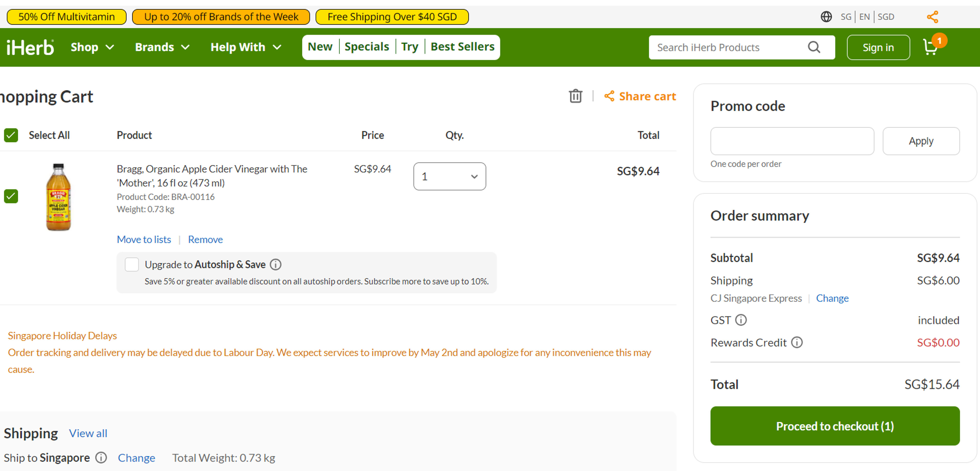This screenshot has width=980, height=471.
Task: Click the Sign in button
Action: (x=878, y=47)
